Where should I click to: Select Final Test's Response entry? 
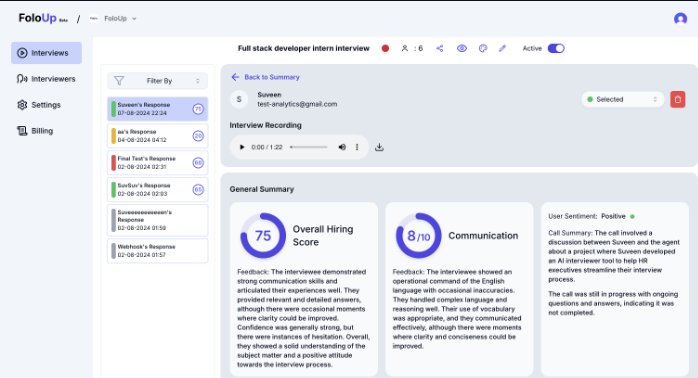(158, 163)
